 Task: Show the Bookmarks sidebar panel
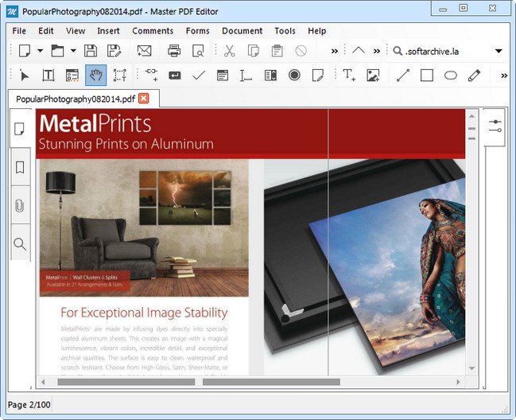coord(20,167)
